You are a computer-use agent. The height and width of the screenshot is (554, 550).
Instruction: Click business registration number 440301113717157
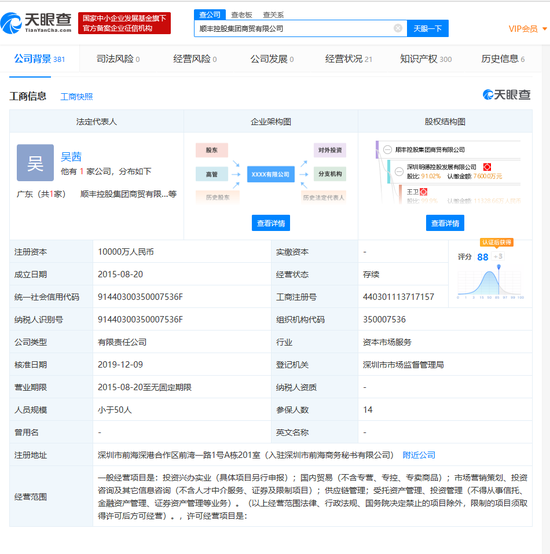point(398,297)
